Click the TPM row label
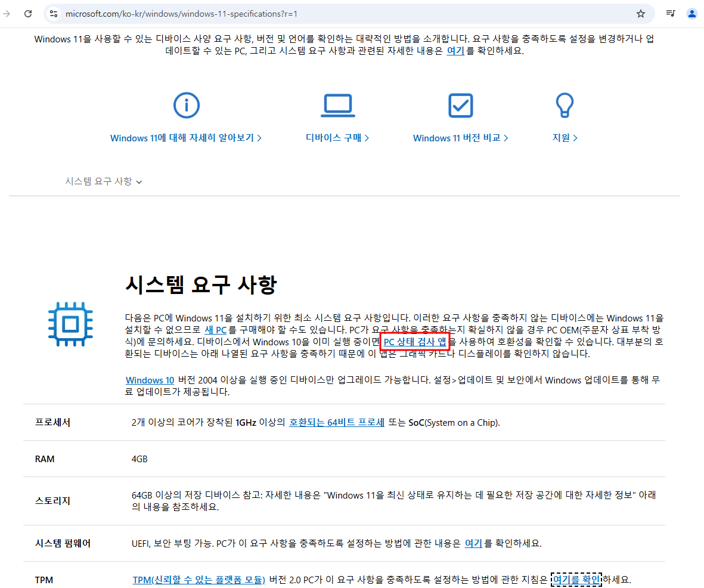This screenshot has height=588, width=704. click(44, 580)
